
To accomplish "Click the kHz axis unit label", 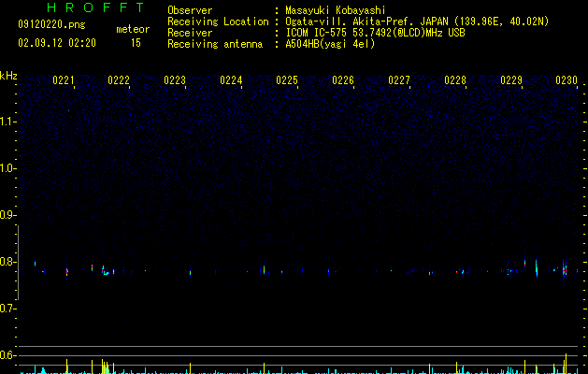I will [8, 76].
